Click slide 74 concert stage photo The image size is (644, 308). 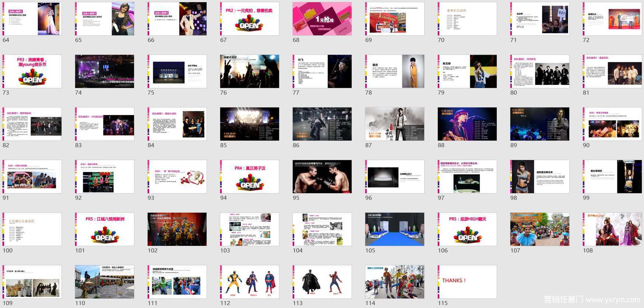(105, 71)
